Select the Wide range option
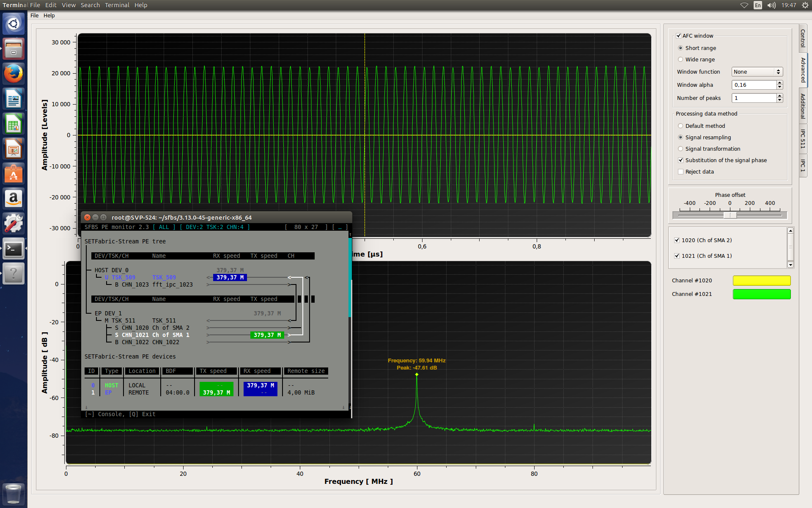 click(x=680, y=60)
